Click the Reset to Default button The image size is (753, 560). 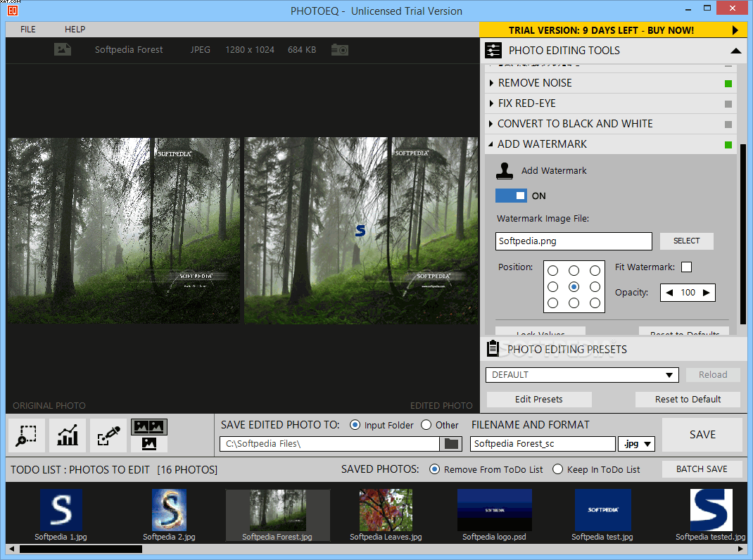pyautogui.click(x=688, y=399)
